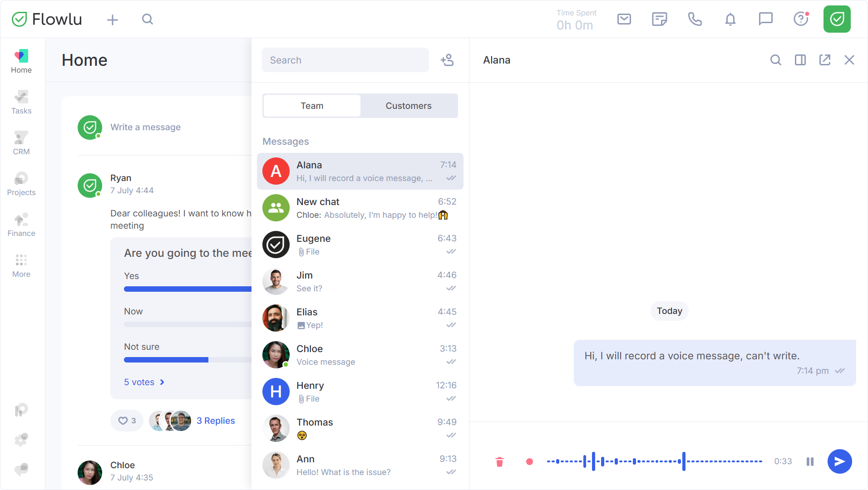Open Alana chat in new window
Image resolution: width=868 pixels, height=490 pixels.
[x=825, y=60]
